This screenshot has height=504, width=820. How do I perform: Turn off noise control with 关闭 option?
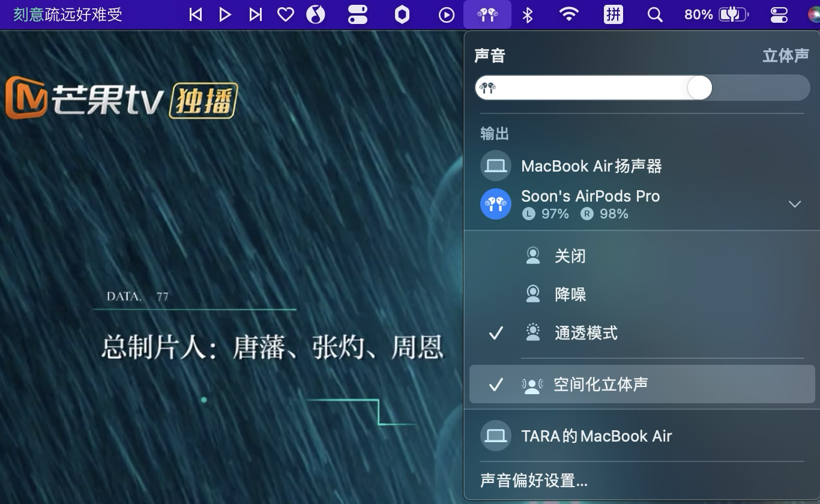(570, 256)
